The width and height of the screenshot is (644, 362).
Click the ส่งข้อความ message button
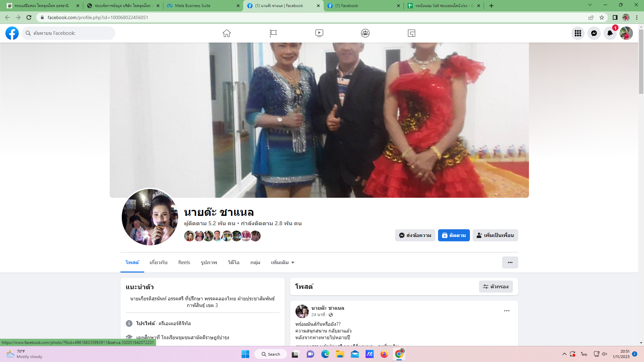[x=415, y=235]
